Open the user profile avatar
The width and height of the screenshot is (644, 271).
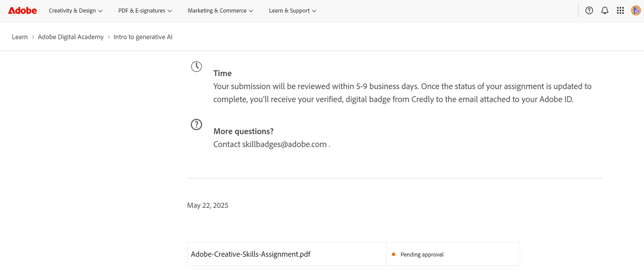636,10
